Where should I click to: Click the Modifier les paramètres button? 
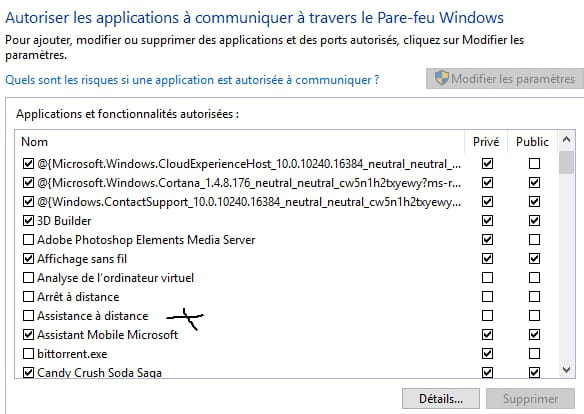[505, 79]
